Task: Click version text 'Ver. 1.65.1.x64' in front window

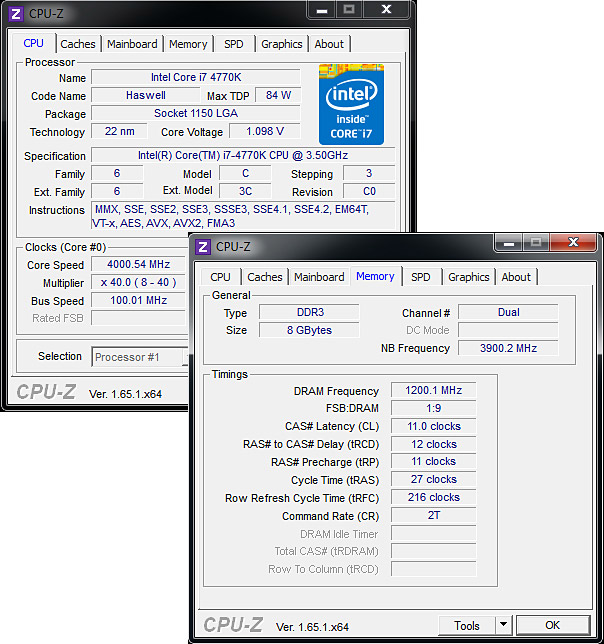Action: click(312, 627)
